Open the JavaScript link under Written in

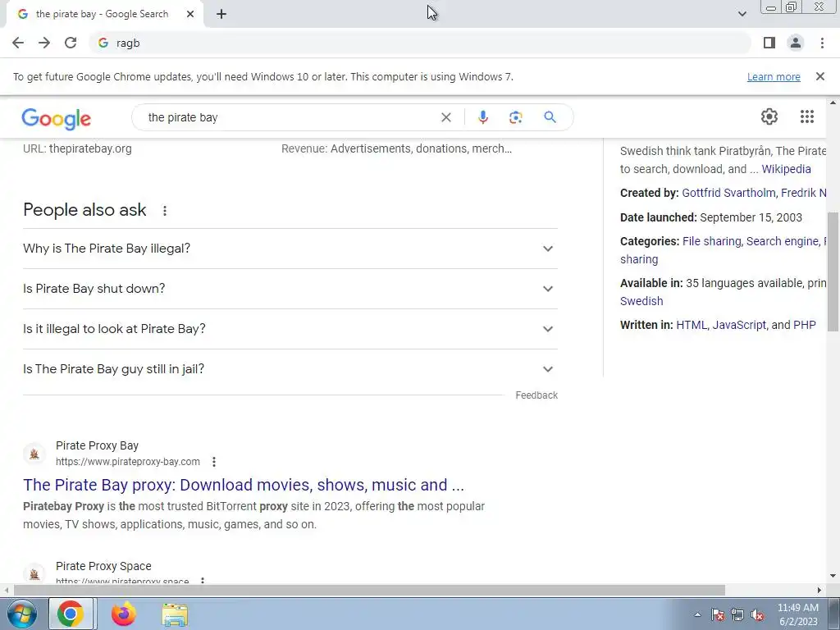pyautogui.click(x=739, y=325)
